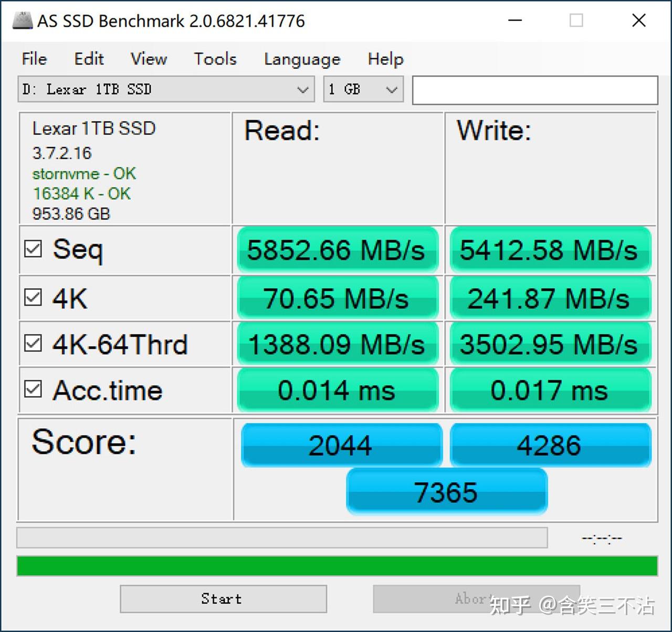Open the Help menu
672x632 pixels.
tap(385, 59)
